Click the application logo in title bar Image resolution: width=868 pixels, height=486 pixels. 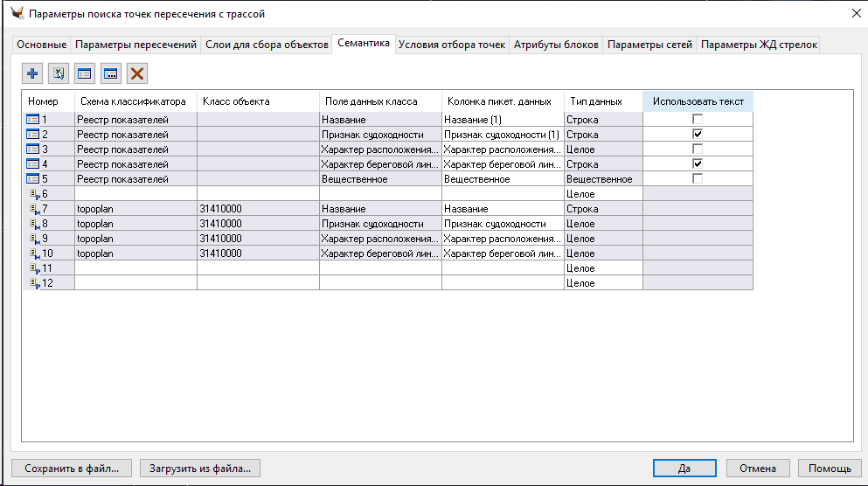(17, 13)
